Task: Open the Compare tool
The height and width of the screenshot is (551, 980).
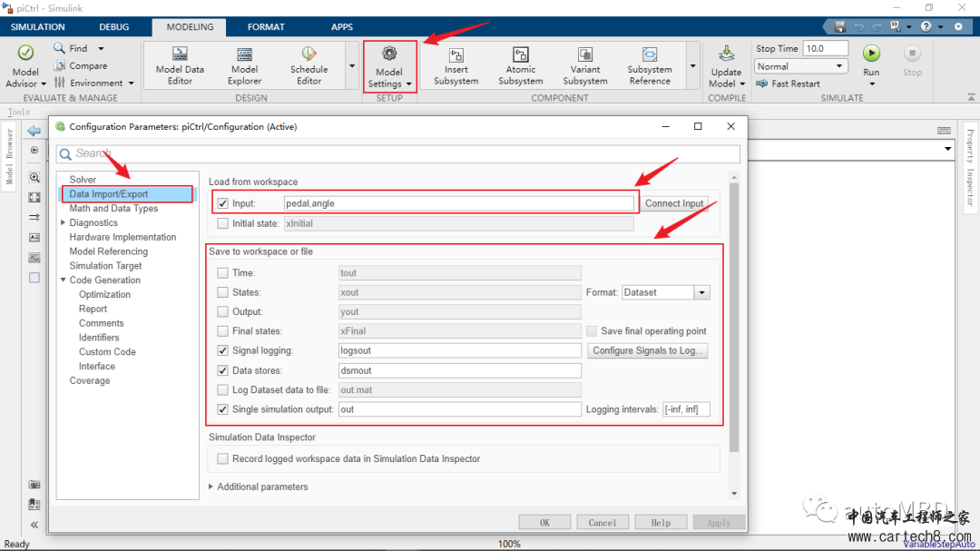Action: (80, 65)
